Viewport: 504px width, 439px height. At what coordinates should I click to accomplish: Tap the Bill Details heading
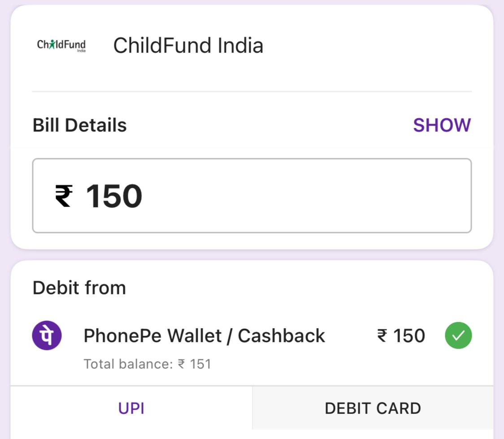[x=80, y=125]
